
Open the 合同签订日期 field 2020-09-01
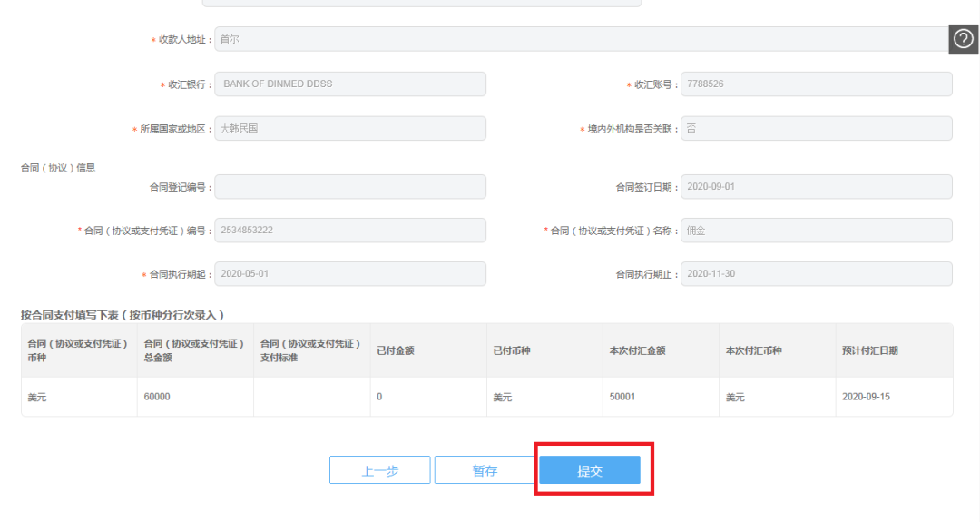817,187
